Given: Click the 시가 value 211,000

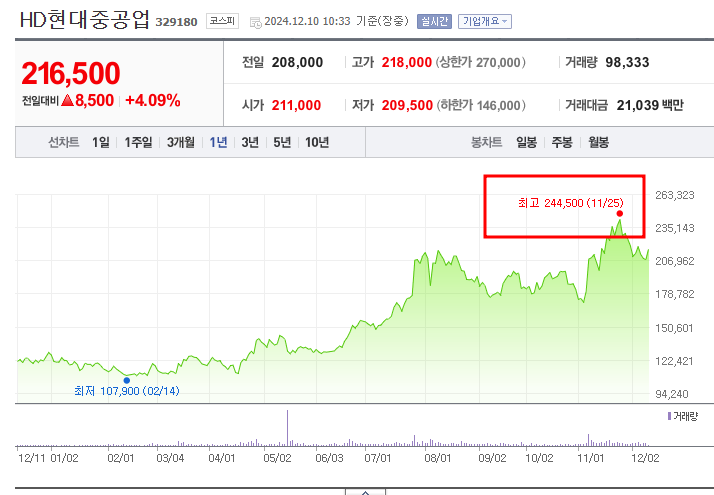Looking at the screenshot, I should (x=296, y=105).
